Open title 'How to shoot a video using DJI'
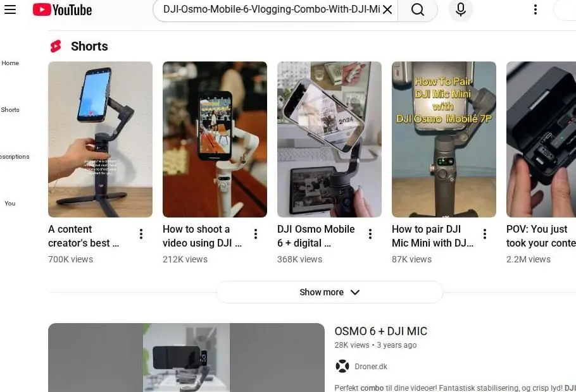576x392 pixels. [x=202, y=236]
